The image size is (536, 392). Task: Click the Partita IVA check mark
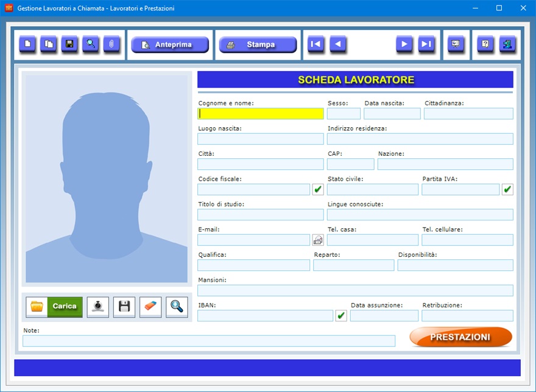507,189
